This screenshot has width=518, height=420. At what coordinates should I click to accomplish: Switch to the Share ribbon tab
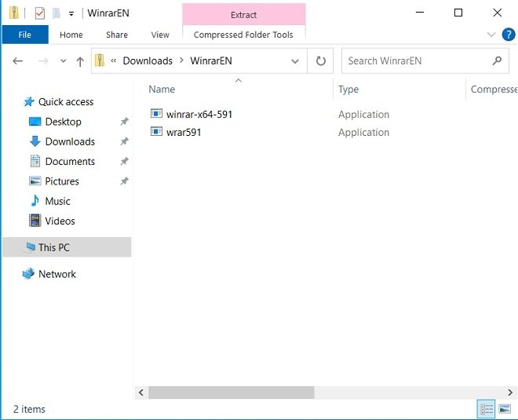pyautogui.click(x=117, y=35)
